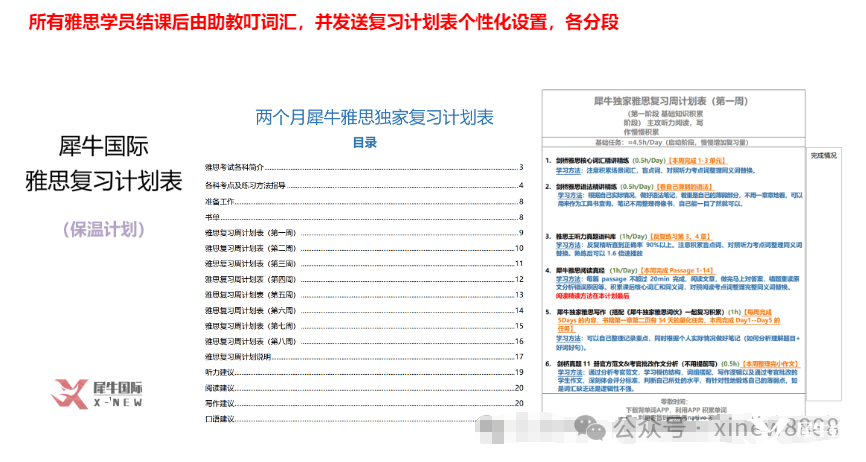Open 雅思复习周计划表(第二周) in contents
Image resolution: width=866 pixels, height=462 pixels.
[364, 248]
